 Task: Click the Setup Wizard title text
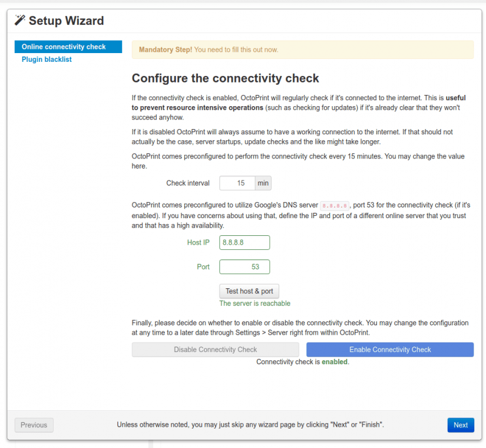(x=66, y=21)
